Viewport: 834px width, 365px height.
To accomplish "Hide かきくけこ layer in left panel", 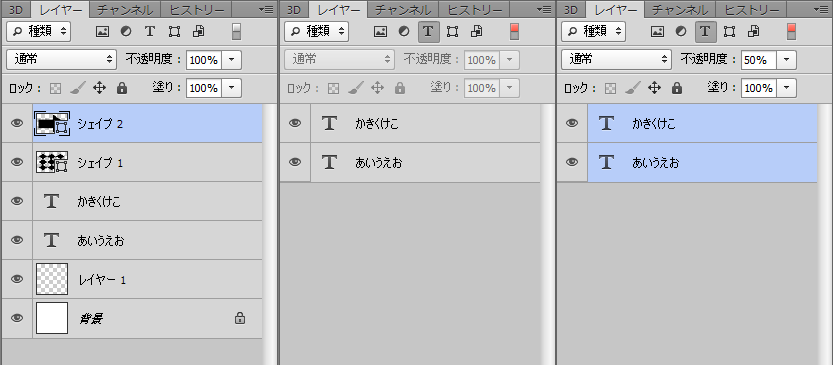I will pos(17,201).
